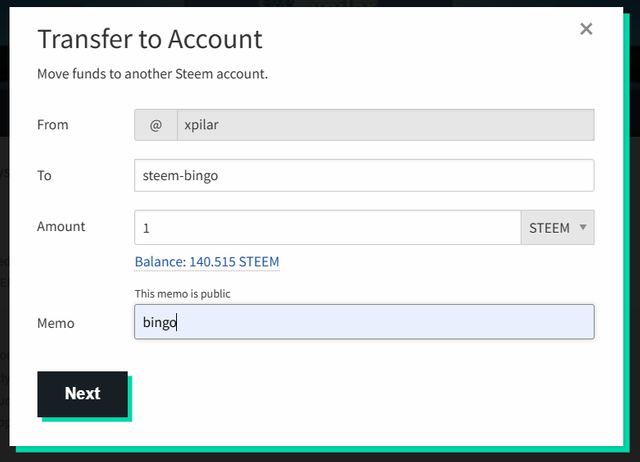Click the @ prefix in the From field

pyautogui.click(x=156, y=125)
